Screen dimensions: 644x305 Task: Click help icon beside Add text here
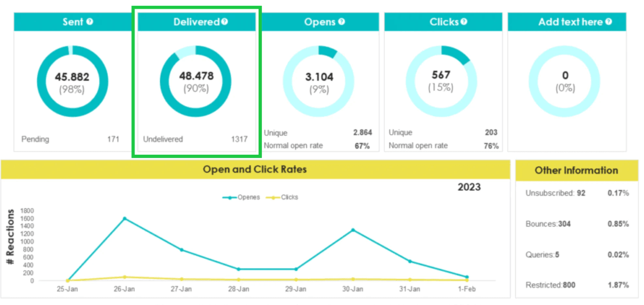coord(609,22)
